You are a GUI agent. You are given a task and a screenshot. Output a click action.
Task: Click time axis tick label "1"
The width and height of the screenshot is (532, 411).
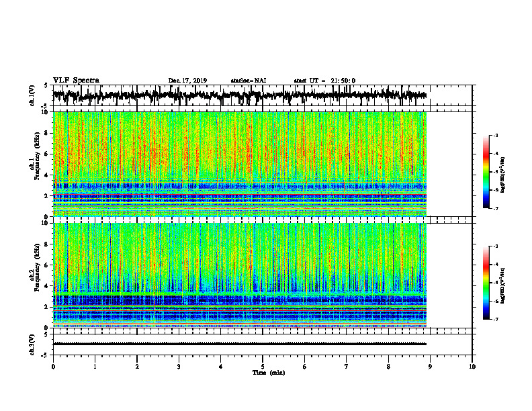(x=95, y=367)
